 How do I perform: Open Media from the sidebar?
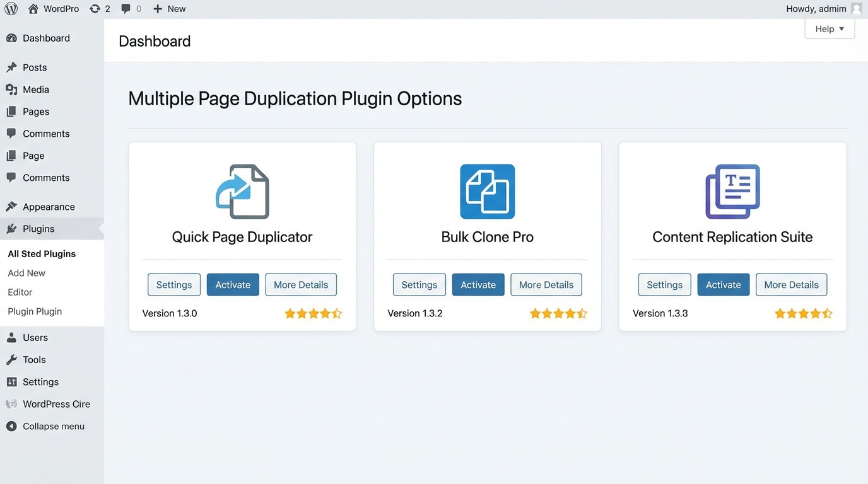[35, 89]
